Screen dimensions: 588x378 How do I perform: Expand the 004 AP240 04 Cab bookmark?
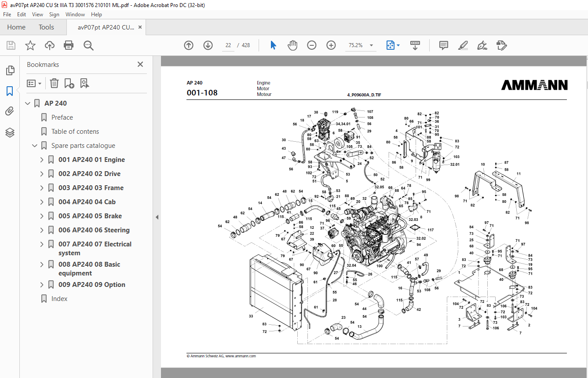point(42,202)
